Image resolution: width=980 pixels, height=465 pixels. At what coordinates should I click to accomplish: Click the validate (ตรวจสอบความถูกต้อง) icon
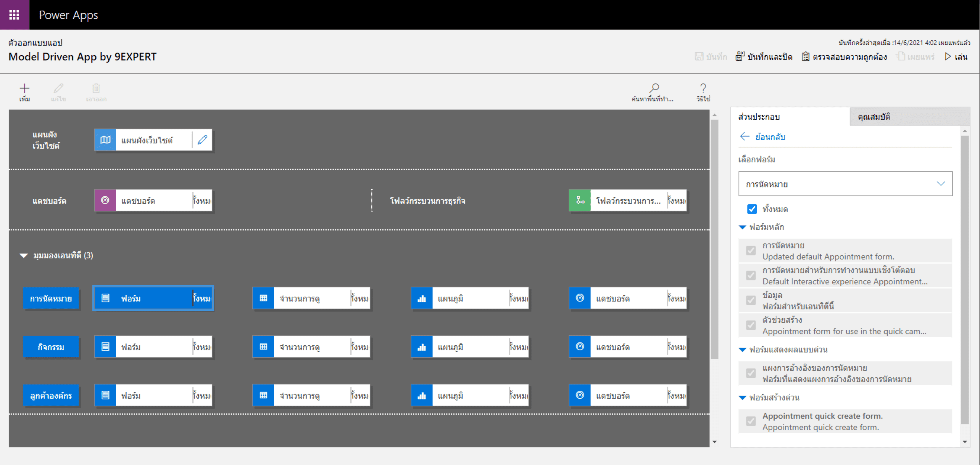(805, 57)
